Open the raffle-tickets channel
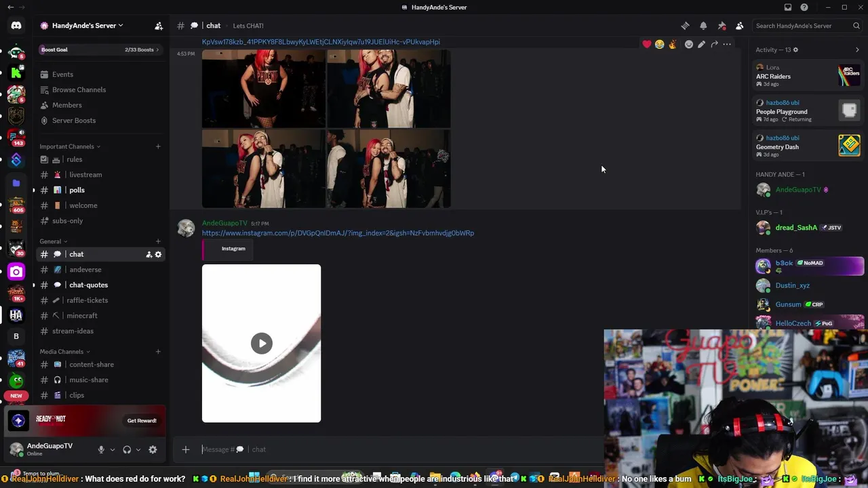Screen dimensions: 868x488 point(100,300)
